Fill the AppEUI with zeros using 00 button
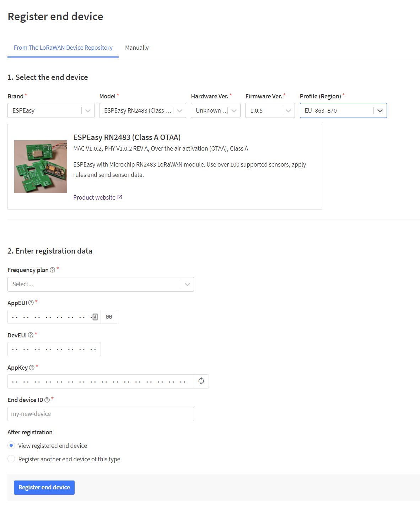This screenshot has width=420, height=505. 109,316
